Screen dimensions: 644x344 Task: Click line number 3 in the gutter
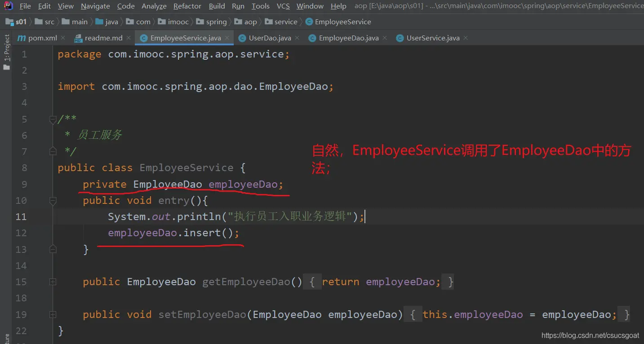pos(24,87)
